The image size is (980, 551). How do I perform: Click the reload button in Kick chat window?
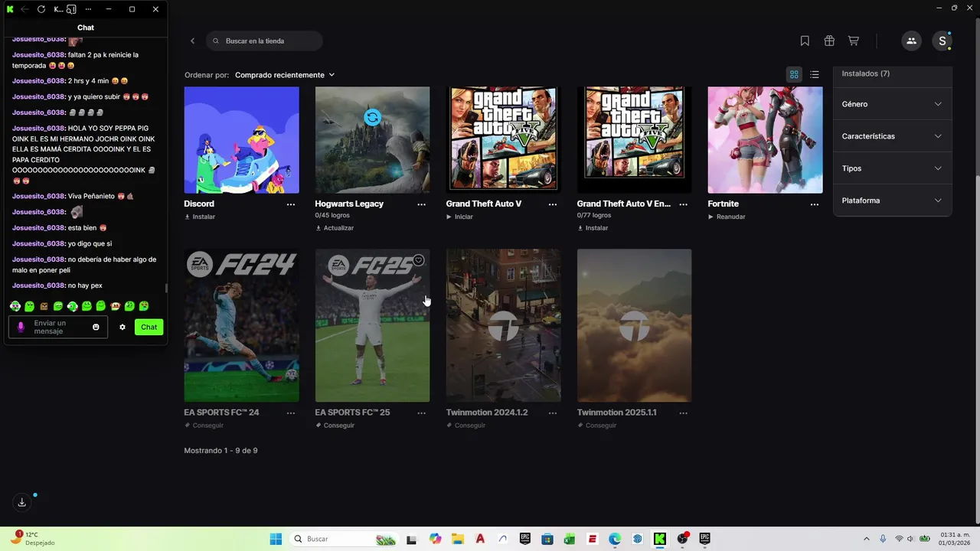coord(41,9)
